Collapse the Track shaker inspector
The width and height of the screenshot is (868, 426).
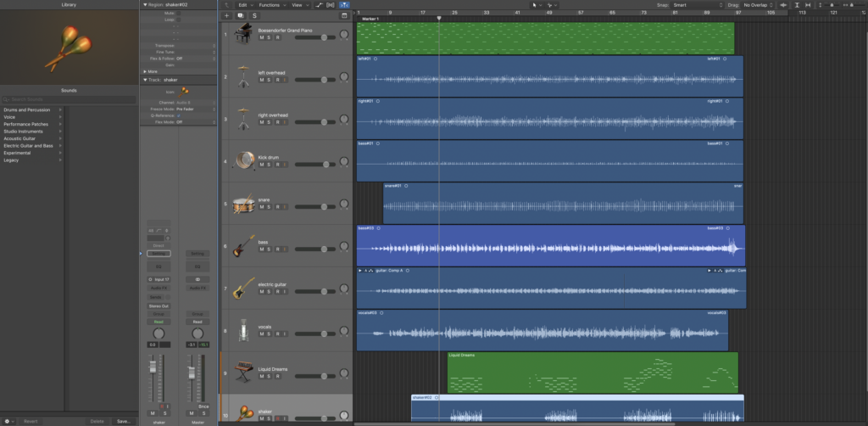click(x=145, y=80)
